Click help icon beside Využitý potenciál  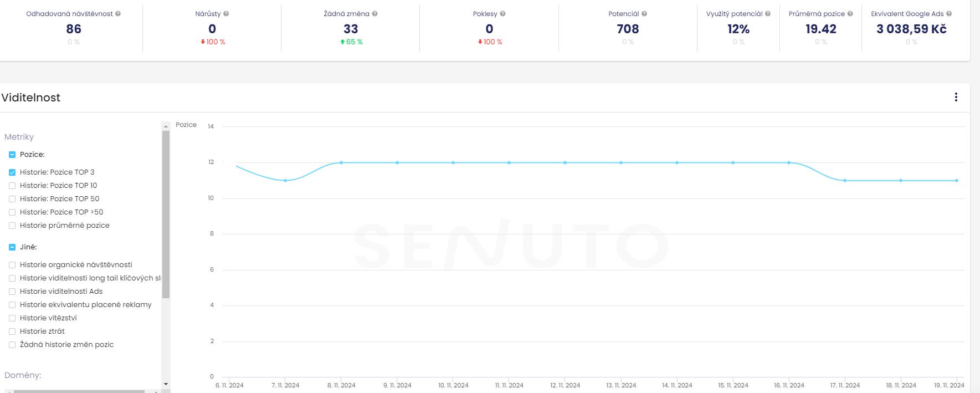(x=768, y=14)
